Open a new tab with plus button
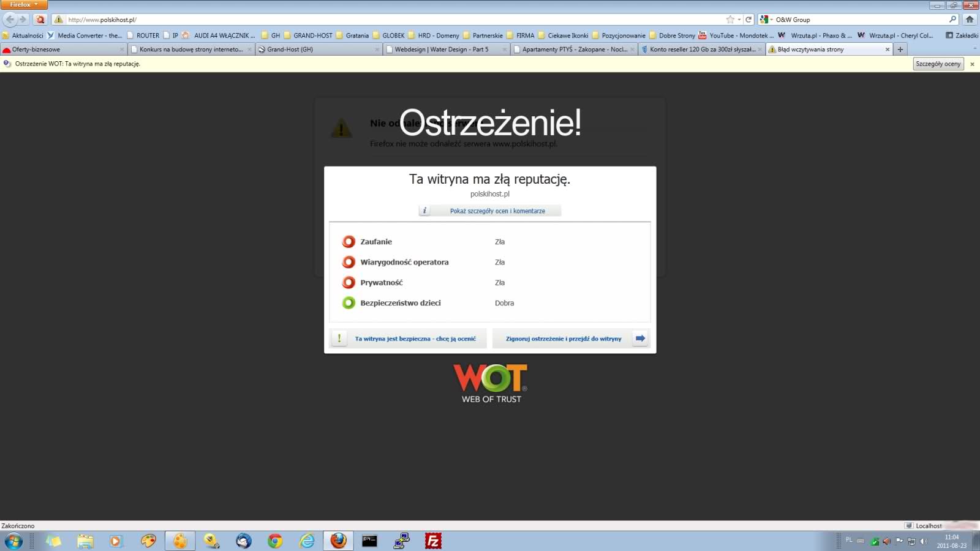Screen dimensions: 980x551 [900, 50]
